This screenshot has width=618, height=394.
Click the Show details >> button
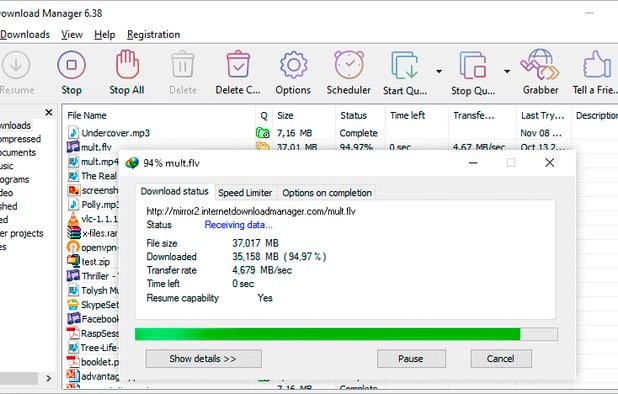(x=203, y=359)
